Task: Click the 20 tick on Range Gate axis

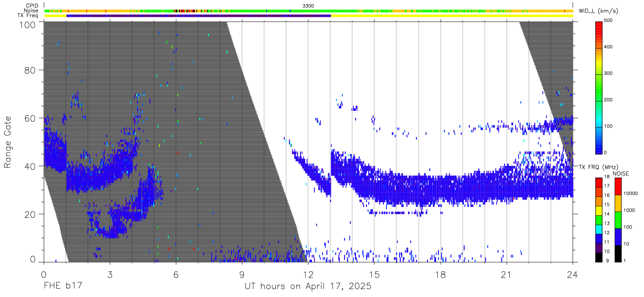Action: click(x=29, y=214)
